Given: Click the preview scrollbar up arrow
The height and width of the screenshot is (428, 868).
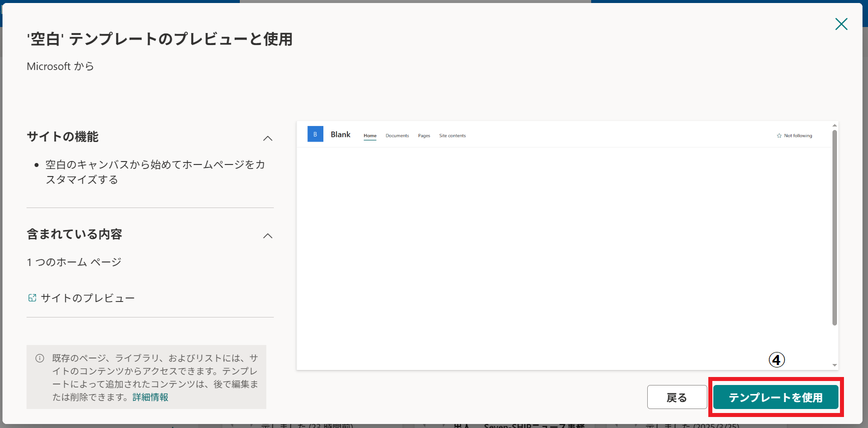Looking at the screenshot, I should (x=834, y=125).
